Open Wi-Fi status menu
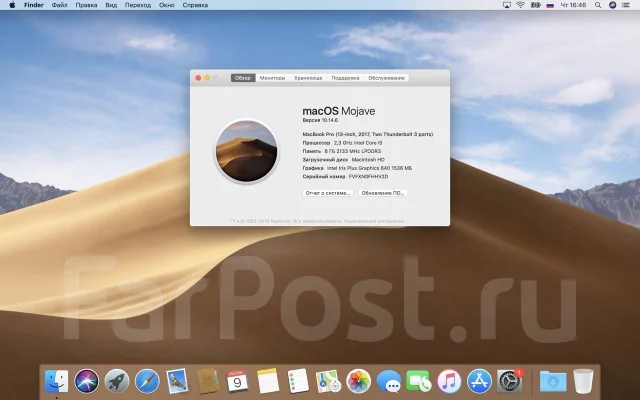This screenshot has height=400, width=640. tap(520, 5)
